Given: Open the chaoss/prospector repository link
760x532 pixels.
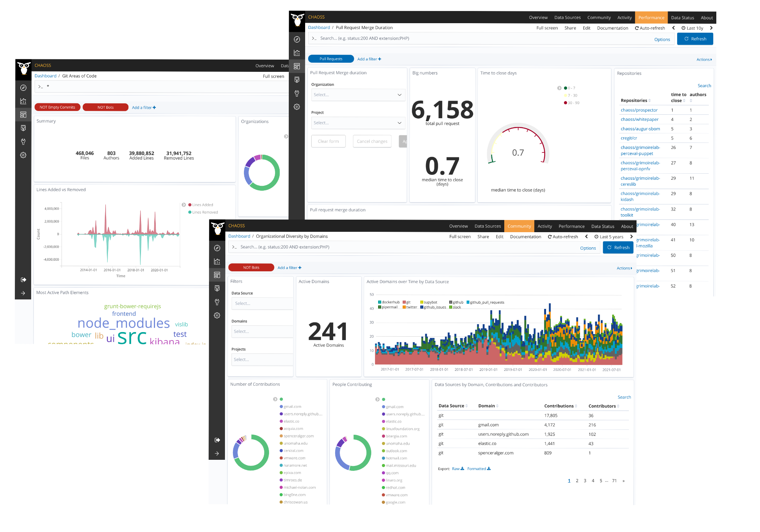Looking at the screenshot, I should point(639,110).
